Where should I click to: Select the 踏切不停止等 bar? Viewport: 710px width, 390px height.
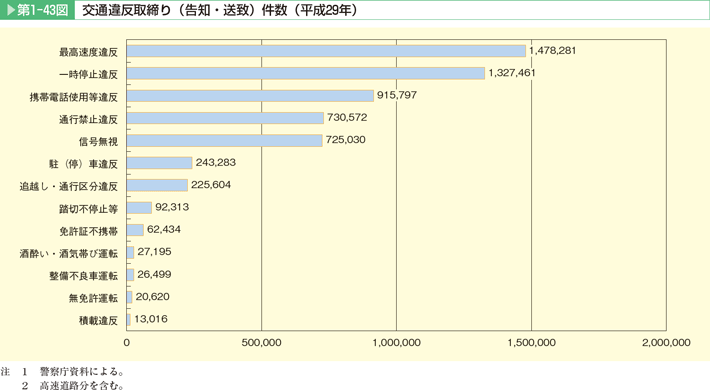pos(139,207)
